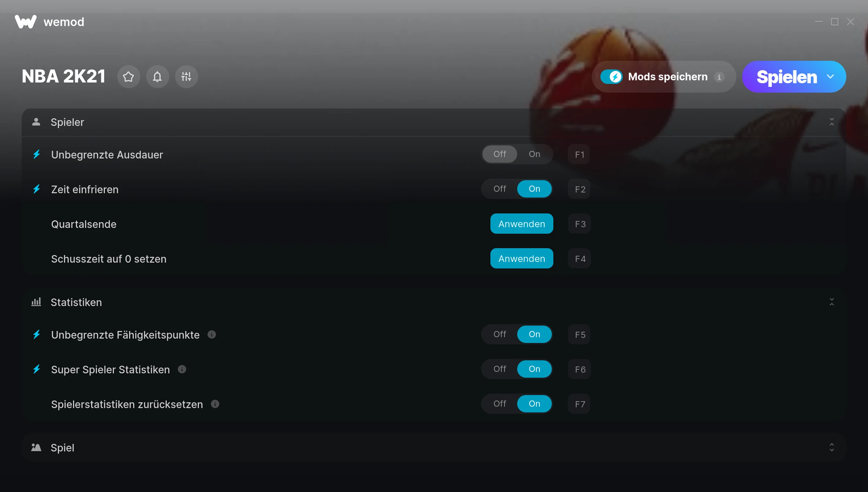Viewport: 868px width, 492px height.
Task: Click the WeMod logo icon
Action: [26, 22]
